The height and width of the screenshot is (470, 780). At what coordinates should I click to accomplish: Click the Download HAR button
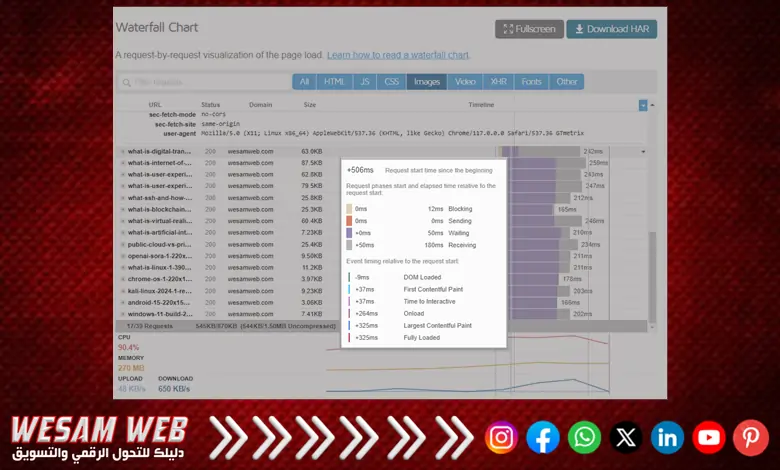612,29
